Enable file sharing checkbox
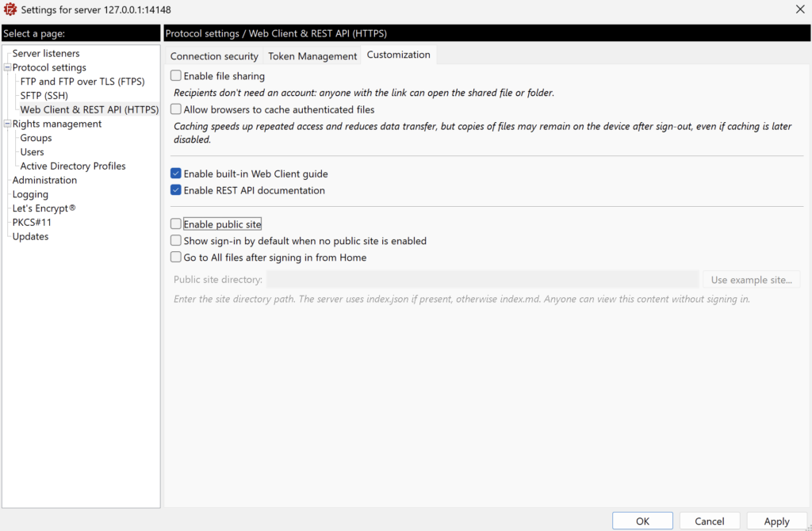This screenshot has height=531, width=812. [176, 75]
